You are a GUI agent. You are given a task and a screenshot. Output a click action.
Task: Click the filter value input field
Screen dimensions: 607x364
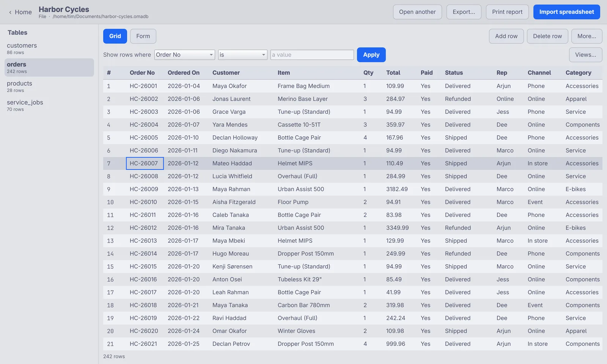tap(312, 55)
